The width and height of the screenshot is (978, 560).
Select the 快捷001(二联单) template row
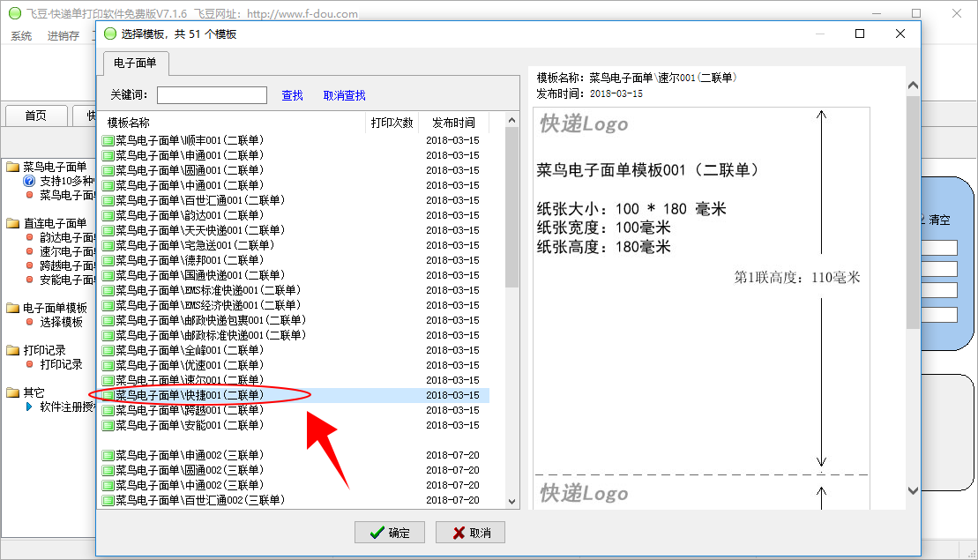(x=295, y=395)
